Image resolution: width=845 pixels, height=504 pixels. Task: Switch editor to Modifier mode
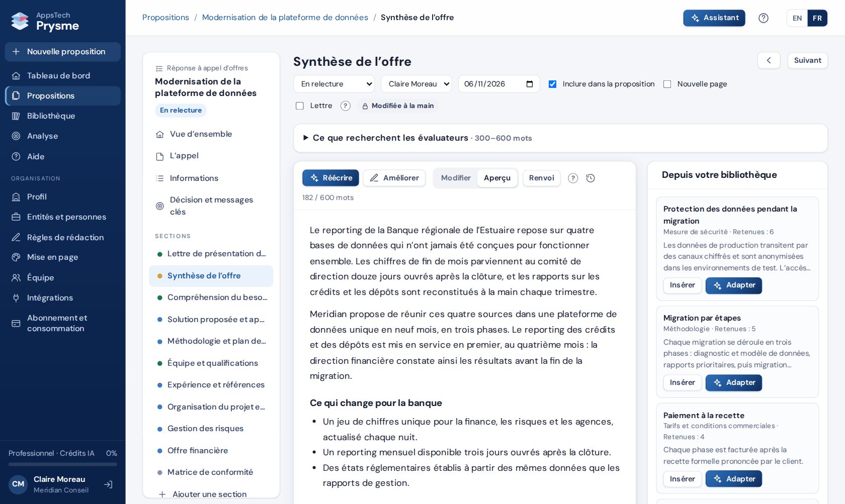[x=456, y=178]
